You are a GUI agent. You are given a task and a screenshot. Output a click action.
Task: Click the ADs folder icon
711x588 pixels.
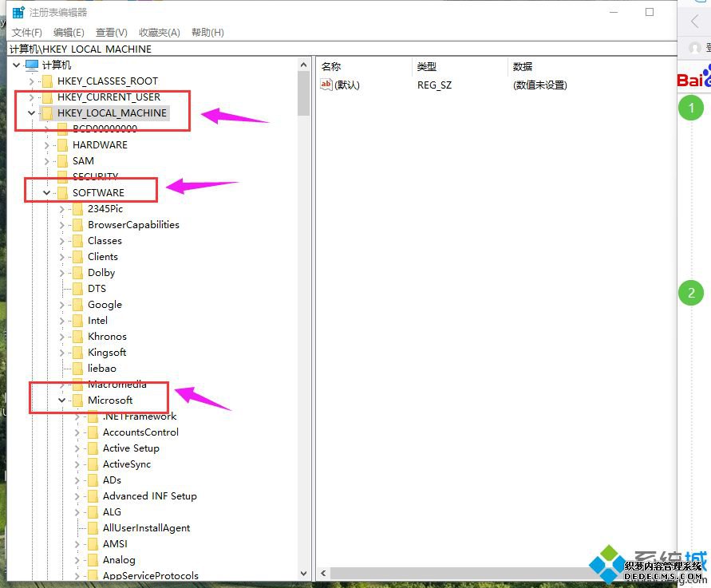(93, 480)
